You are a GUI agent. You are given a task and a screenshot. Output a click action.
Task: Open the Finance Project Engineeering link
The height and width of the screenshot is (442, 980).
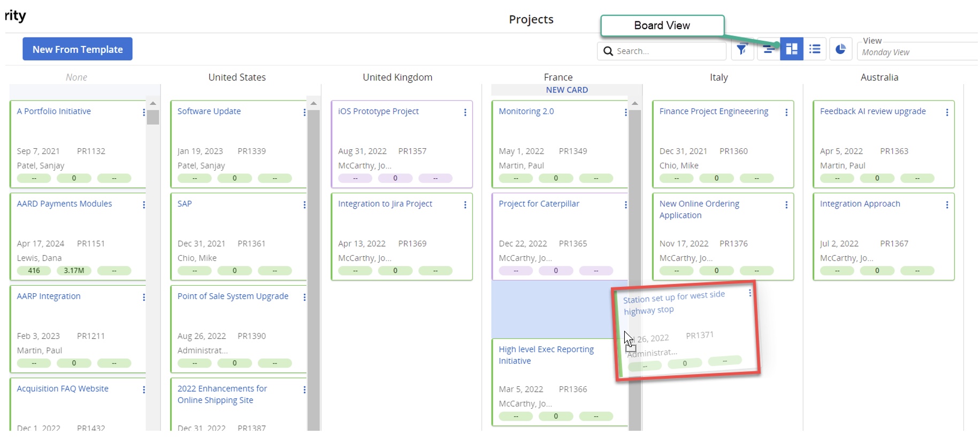pyautogui.click(x=714, y=111)
